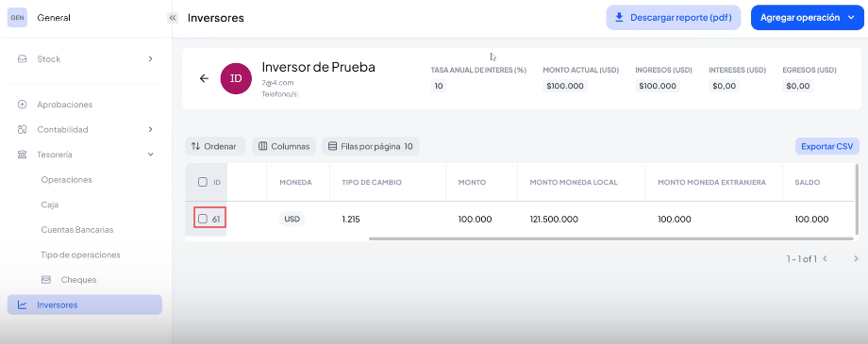Collapse the Tesorería section chevron
This screenshot has height=344, width=868.
(151, 155)
